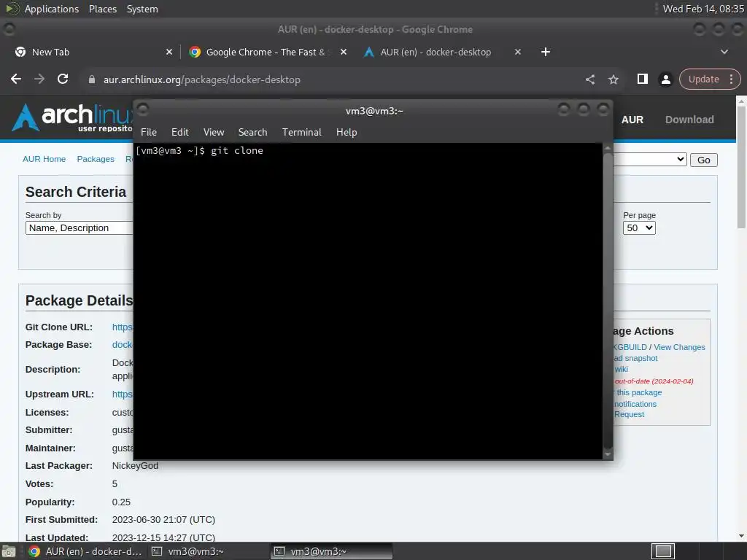
Task: Click the show desktop icon in the bottom panel
Action: [x=8, y=551]
